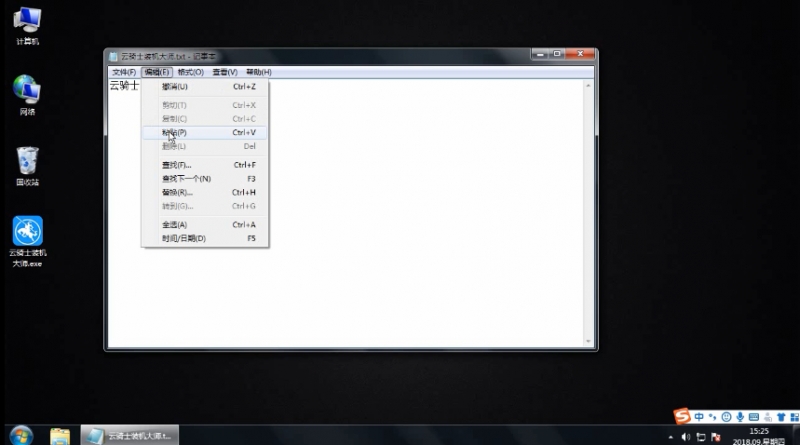The width and height of the screenshot is (800, 445).
Task: Open the Windows Start button
Action: point(21,435)
